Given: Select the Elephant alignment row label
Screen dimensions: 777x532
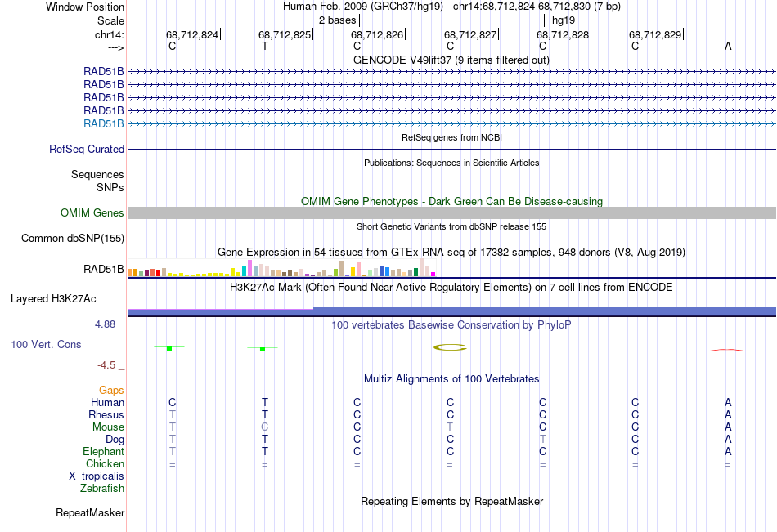Looking at the screenshot, I should pyautogui.click(x=104, y=451).
